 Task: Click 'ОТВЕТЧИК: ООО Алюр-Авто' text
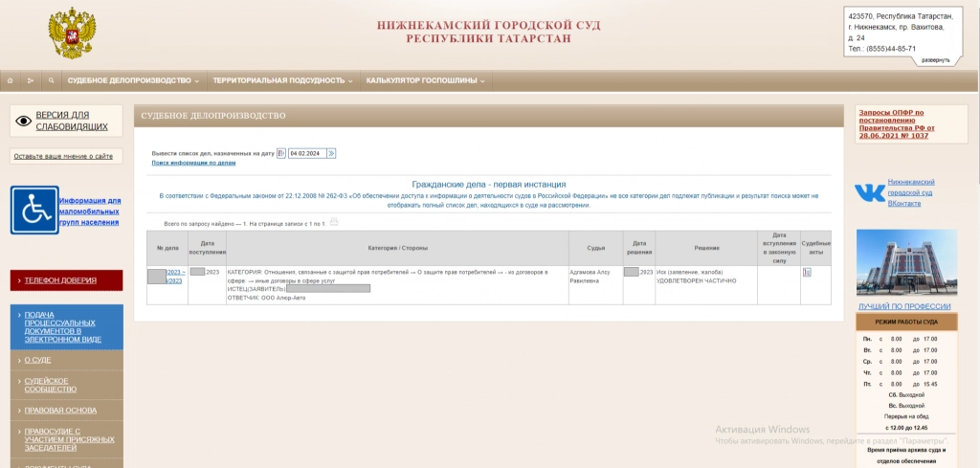(x=266, y=298)
